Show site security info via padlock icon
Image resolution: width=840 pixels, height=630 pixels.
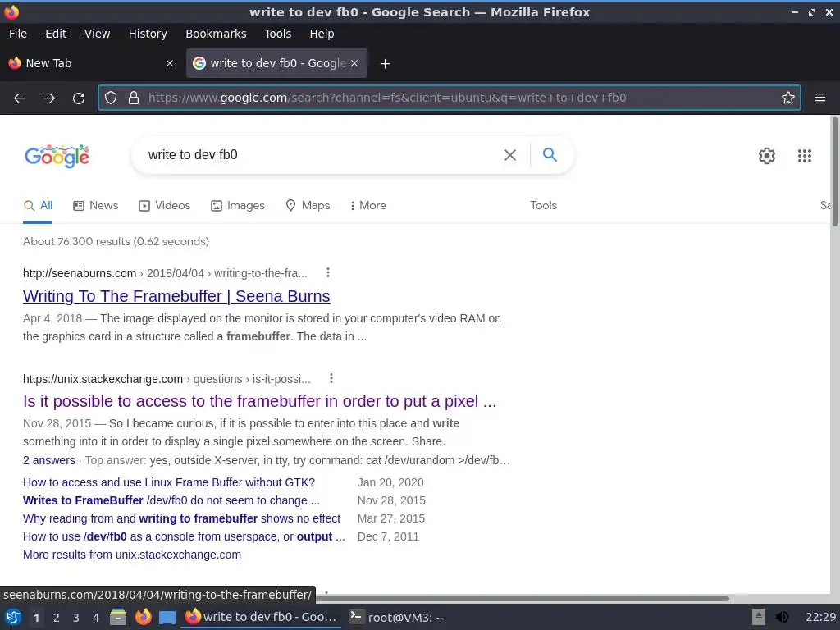pos(134,98)
